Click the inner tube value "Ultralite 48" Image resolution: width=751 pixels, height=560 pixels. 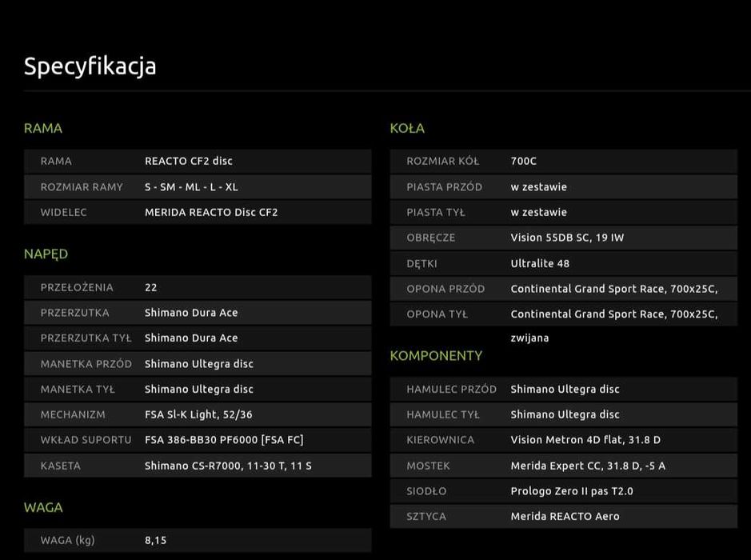[x=540, y=263]
